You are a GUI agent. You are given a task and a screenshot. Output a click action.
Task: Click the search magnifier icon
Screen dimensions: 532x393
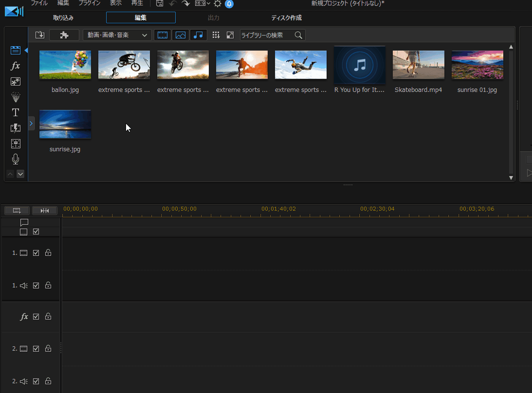[298, 35]
